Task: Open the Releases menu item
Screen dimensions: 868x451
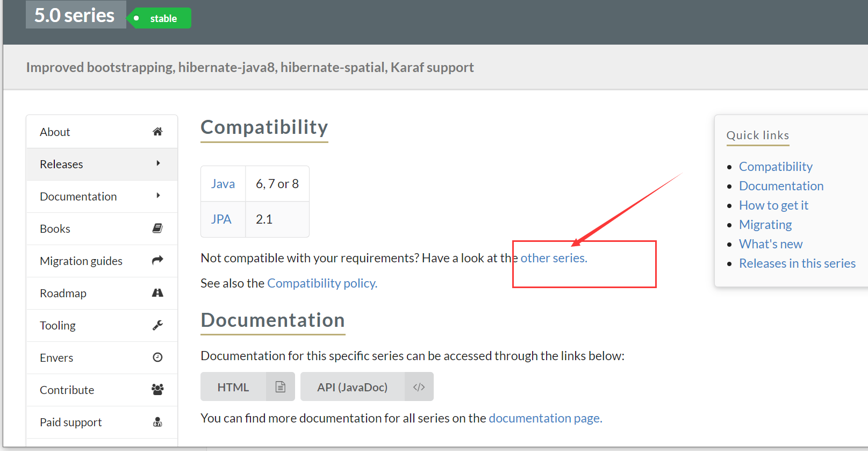Action: (102, 164)
